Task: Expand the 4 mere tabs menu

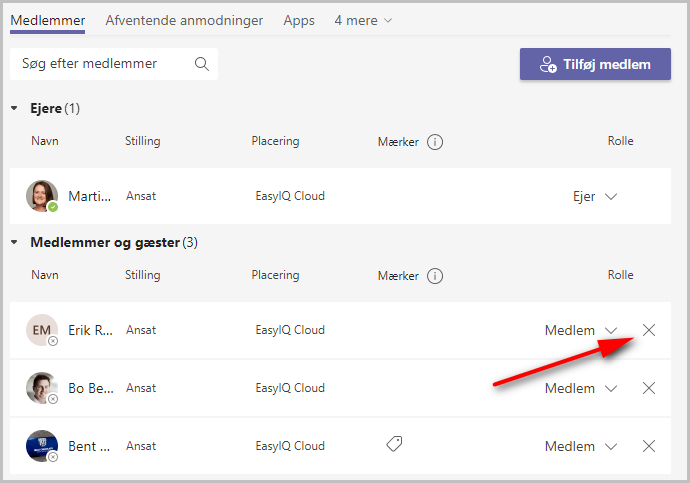Action: pos(363,20)
